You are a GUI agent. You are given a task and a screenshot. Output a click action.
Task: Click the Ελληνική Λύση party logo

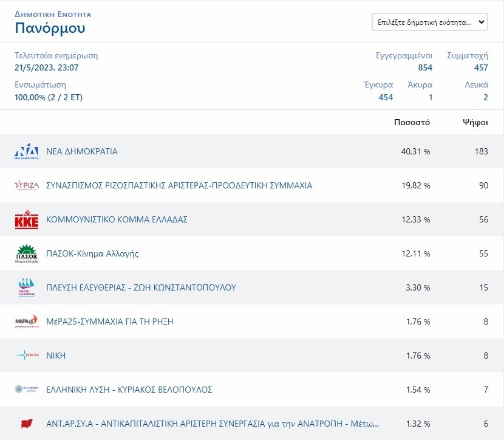(27, 390)
